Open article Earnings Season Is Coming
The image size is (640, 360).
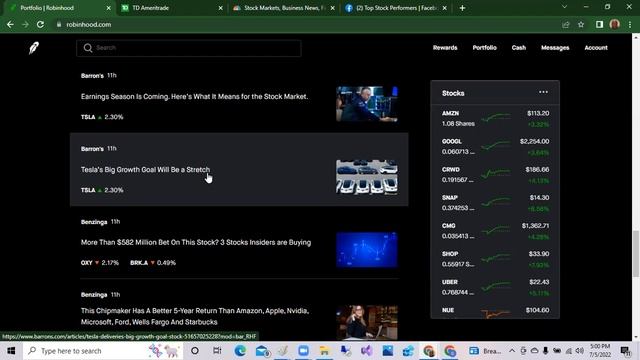point(194,97)
